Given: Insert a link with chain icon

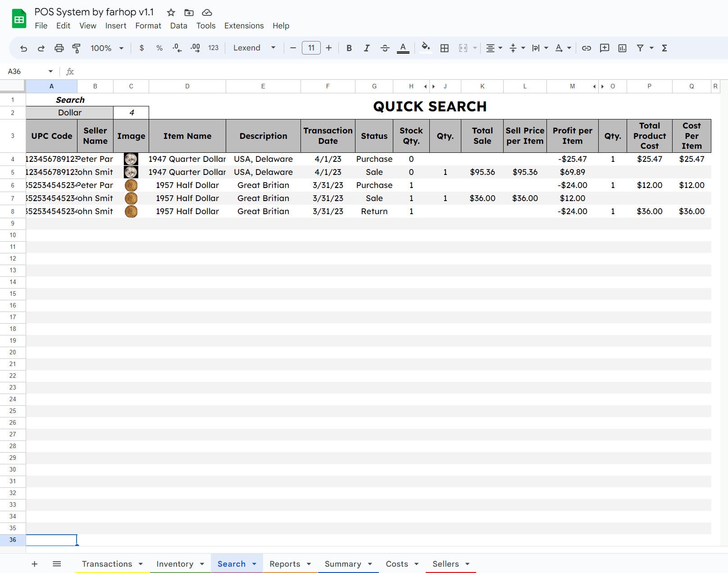Looking at the screenshot, I should pos(587,48).
